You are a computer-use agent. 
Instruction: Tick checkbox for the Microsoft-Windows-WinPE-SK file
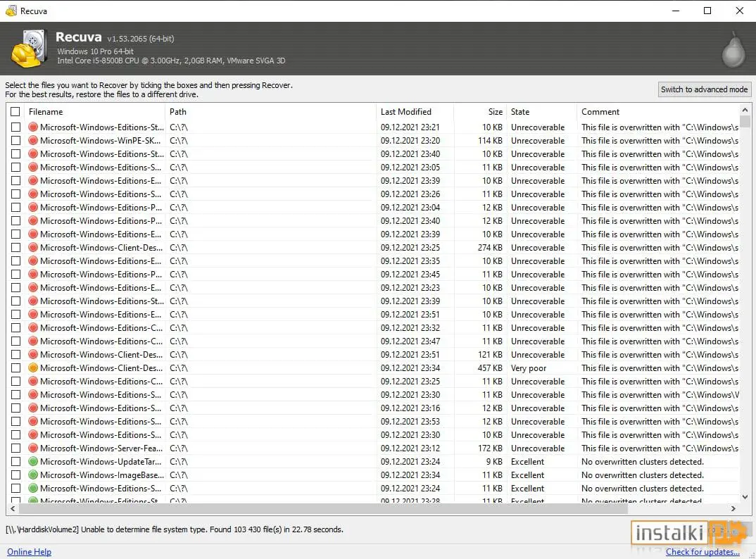pos(15,141)
